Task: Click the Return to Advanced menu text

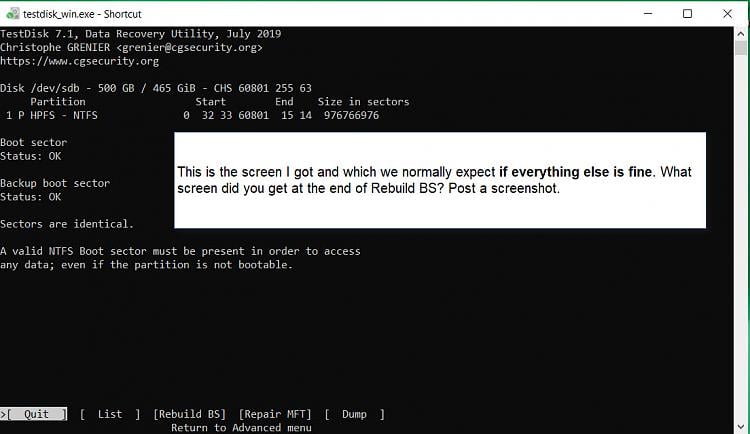Action: (241, 428)
